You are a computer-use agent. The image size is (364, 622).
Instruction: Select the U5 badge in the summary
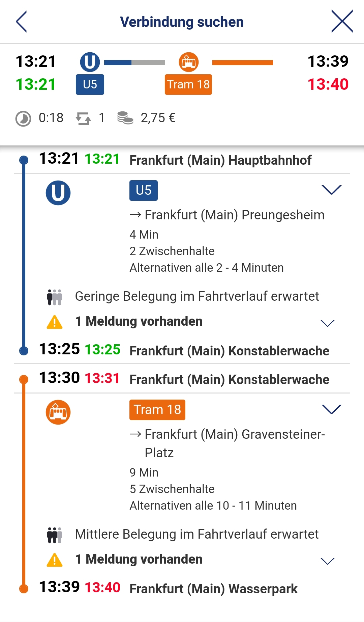click(90, 84)
